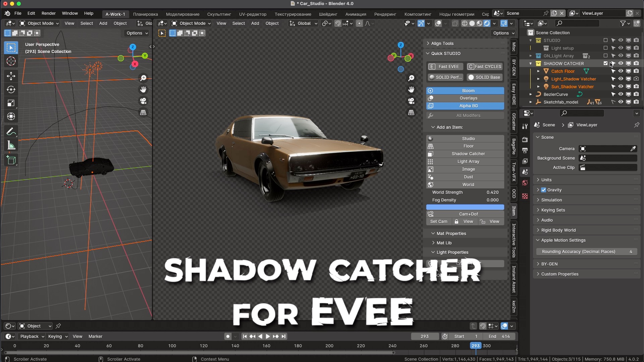The image size is (644, 362).
Task: Expand the Sketchfab_model tree item
Action: pos(531,102)
